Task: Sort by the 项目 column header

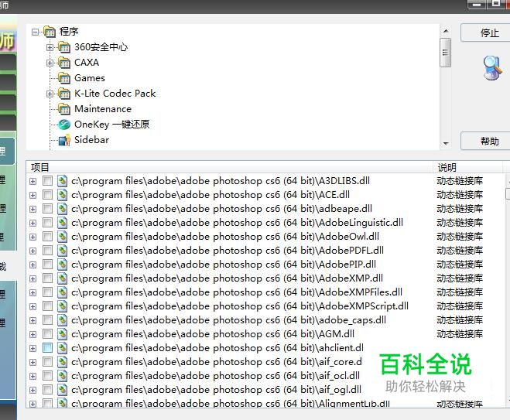Action: pos(230,167)
